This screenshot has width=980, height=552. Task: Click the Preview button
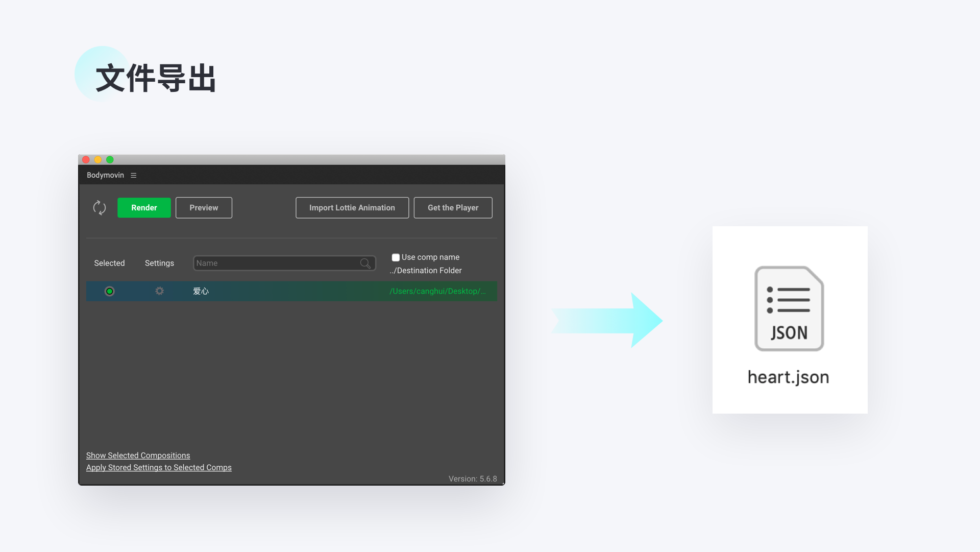coord(204,208)
